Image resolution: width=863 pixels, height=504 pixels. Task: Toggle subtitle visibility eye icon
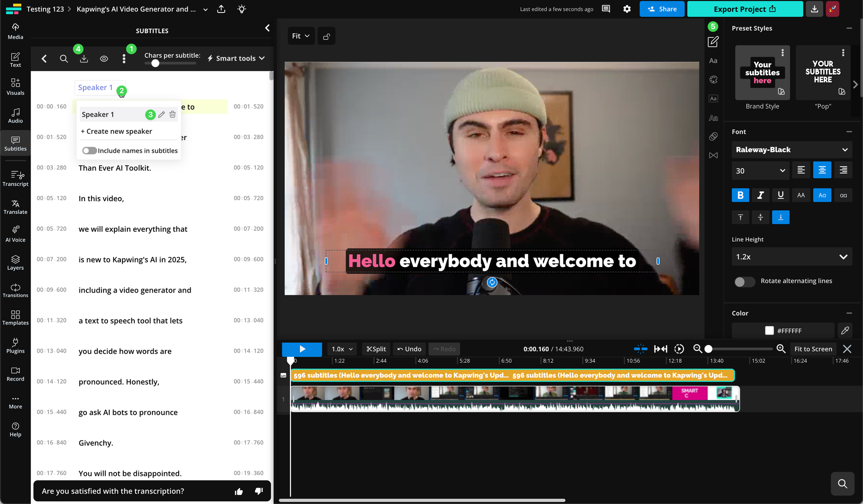click(x=104, y=59)
